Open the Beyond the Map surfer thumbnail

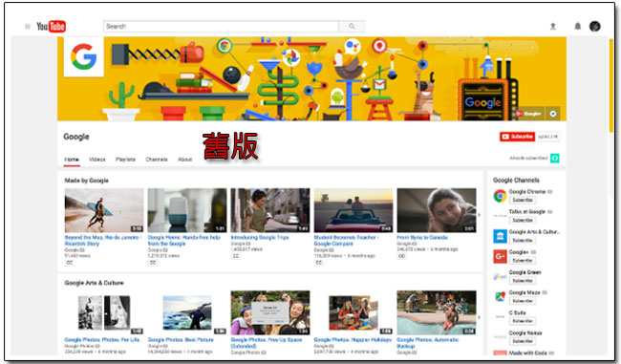104,210
